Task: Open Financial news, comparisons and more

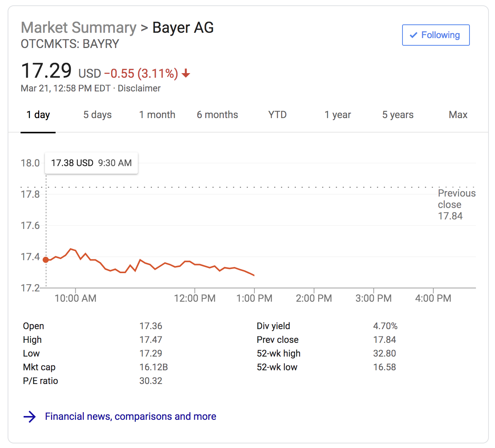Action: tap(130, 416)
